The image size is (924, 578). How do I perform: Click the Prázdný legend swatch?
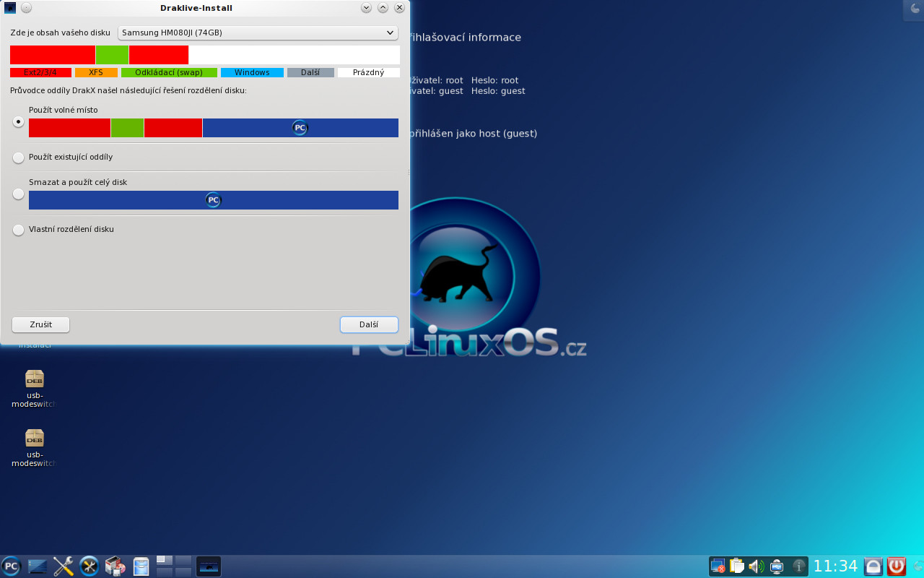click(369, 72)
